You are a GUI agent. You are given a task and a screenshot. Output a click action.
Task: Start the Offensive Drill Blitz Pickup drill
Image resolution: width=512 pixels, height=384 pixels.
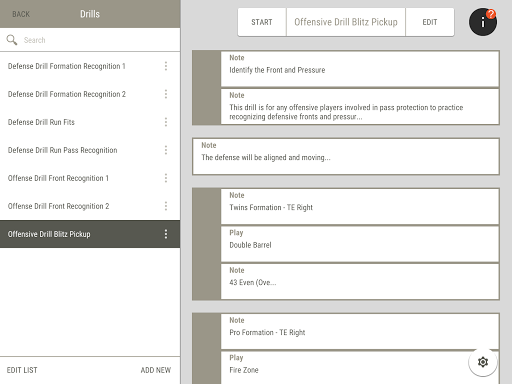262,22
